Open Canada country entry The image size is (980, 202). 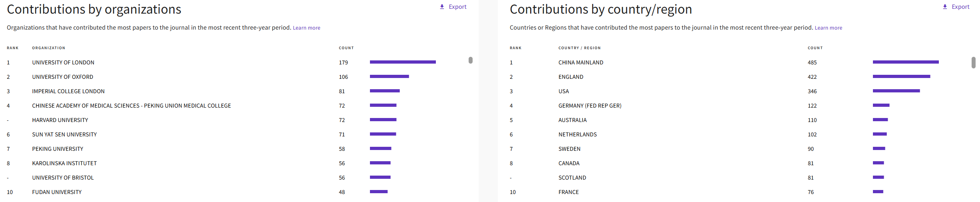(x=569, y=163)
